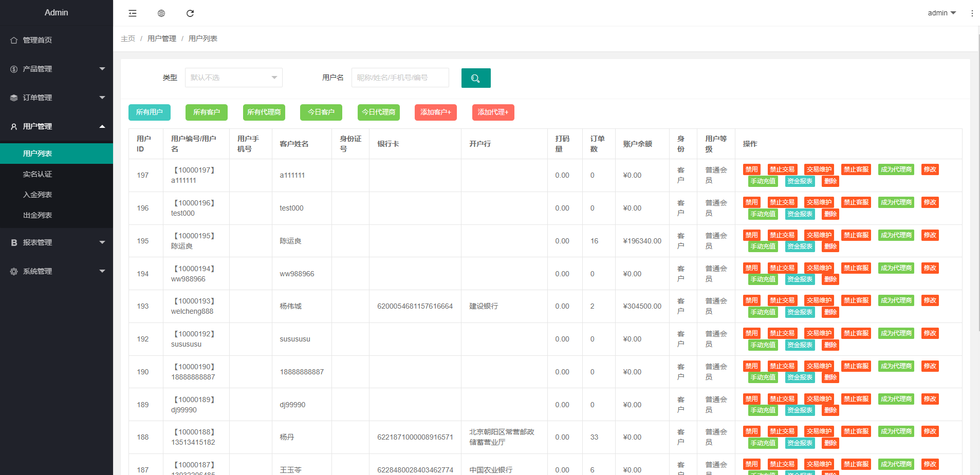The image size is (980, 475).
Task: Collapse the 用户管理 sidebar section
Action: tap(57, 126)
